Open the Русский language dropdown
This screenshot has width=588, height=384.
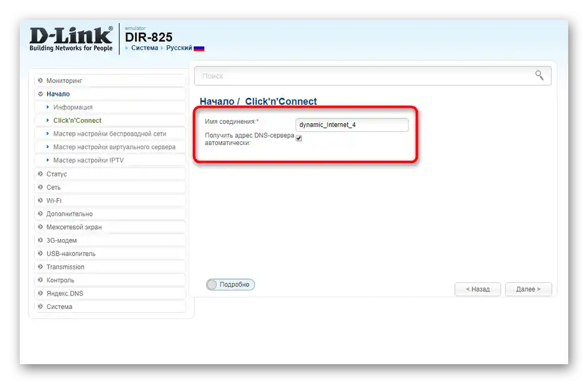click(179, 48)
